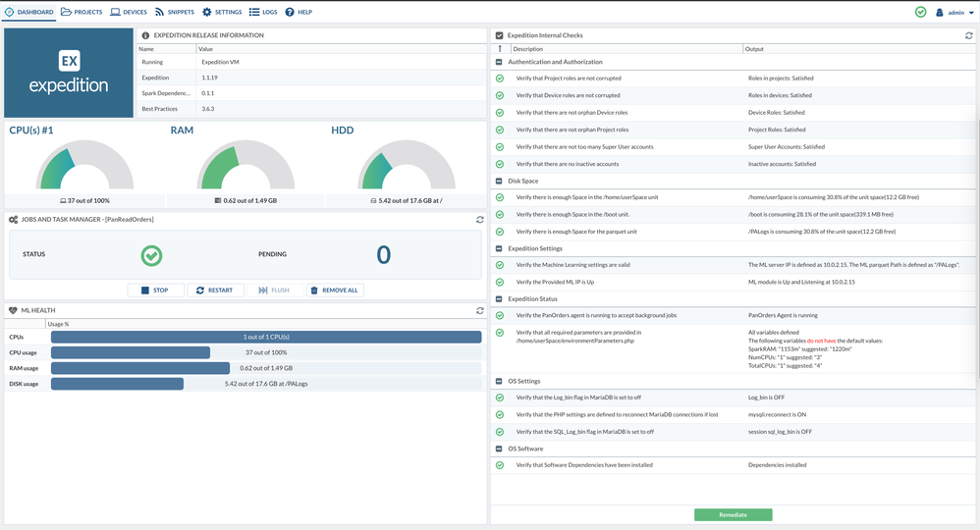Screen dimensions: 980x530
Task: Open the Devices tab
Action: pos(129,13)
